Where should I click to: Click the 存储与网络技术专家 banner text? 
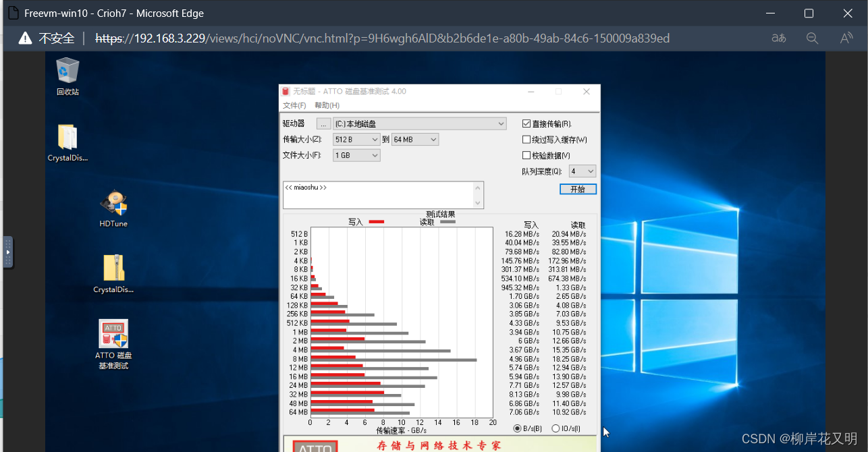coord(440,446)
